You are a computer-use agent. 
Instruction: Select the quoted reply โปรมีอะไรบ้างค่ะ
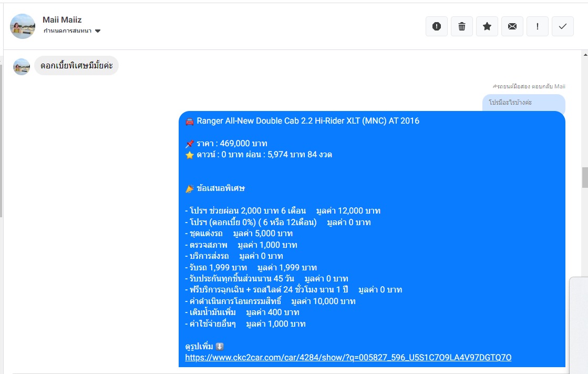tap(523, 103)
